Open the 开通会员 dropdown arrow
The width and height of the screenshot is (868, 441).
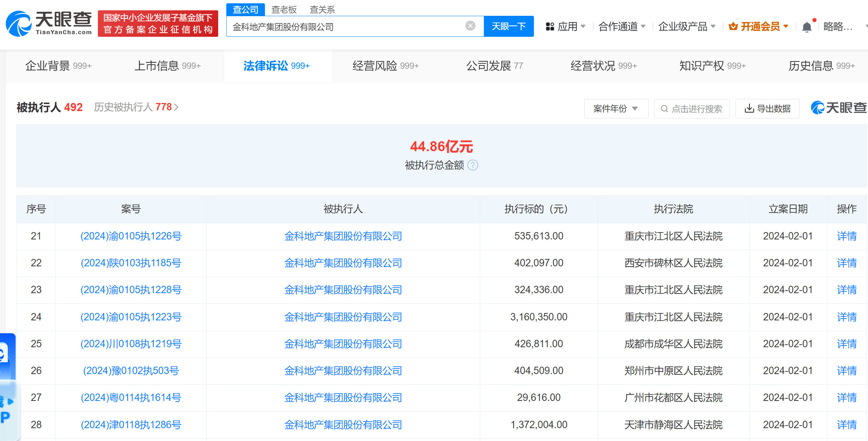[x=786, y=26]
